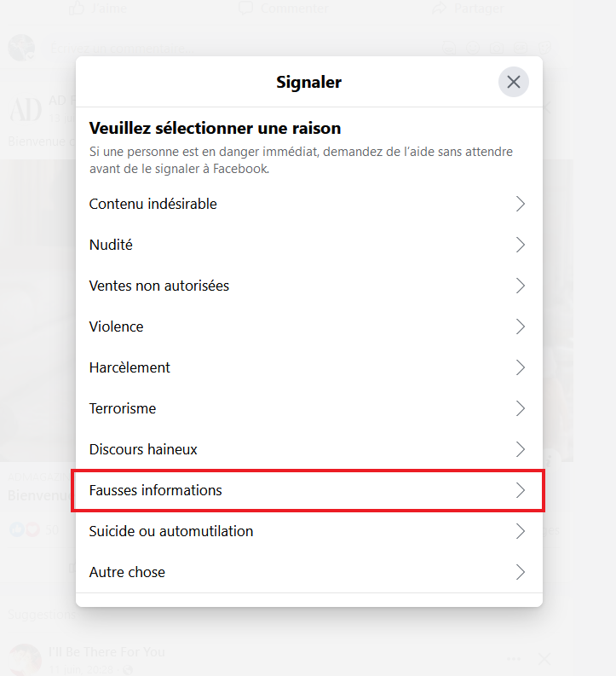Image resolution: width=616 pixels, height=676 pixels.
Task: Pick the Discours haineux reason
Action: pyautogui.click(x=143, y=449)
